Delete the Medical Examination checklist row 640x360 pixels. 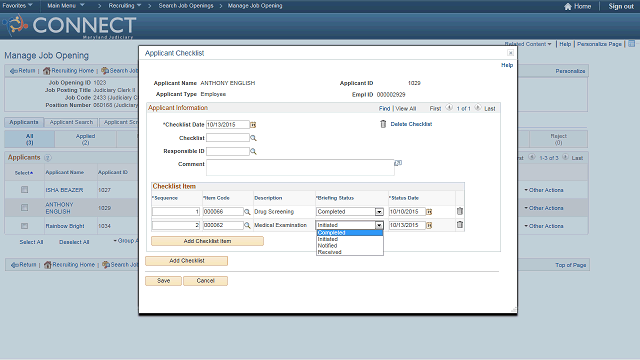[x=460, y=224]
